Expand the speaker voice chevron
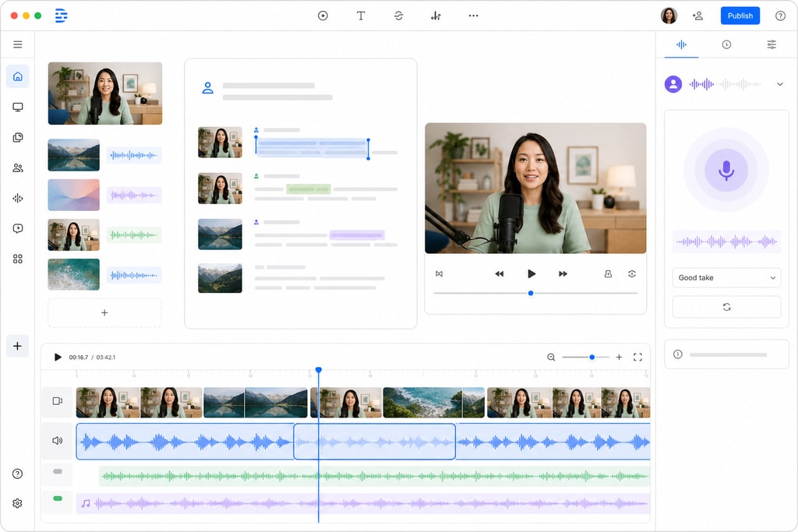The height and width of the screenshot is (532, 798). [x=779, y=84]
